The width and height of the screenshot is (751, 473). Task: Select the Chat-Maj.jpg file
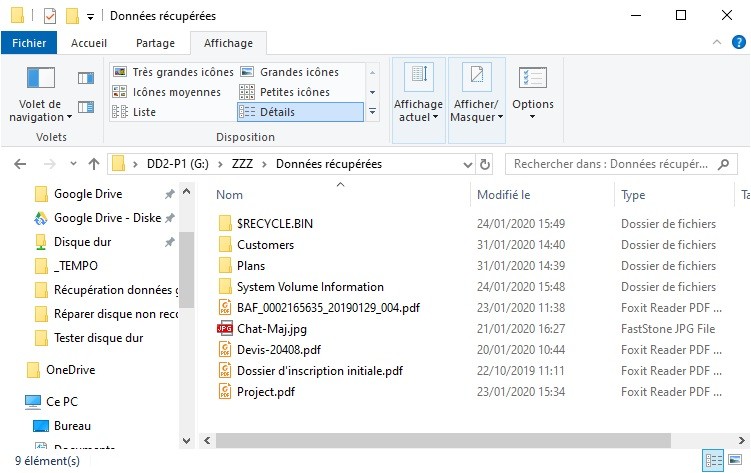click(x=270, y=329)
